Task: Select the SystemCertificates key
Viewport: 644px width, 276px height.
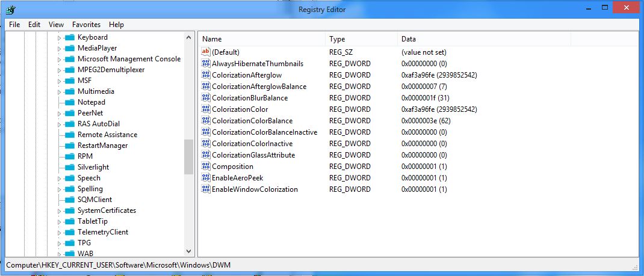Action: [107, 210]
